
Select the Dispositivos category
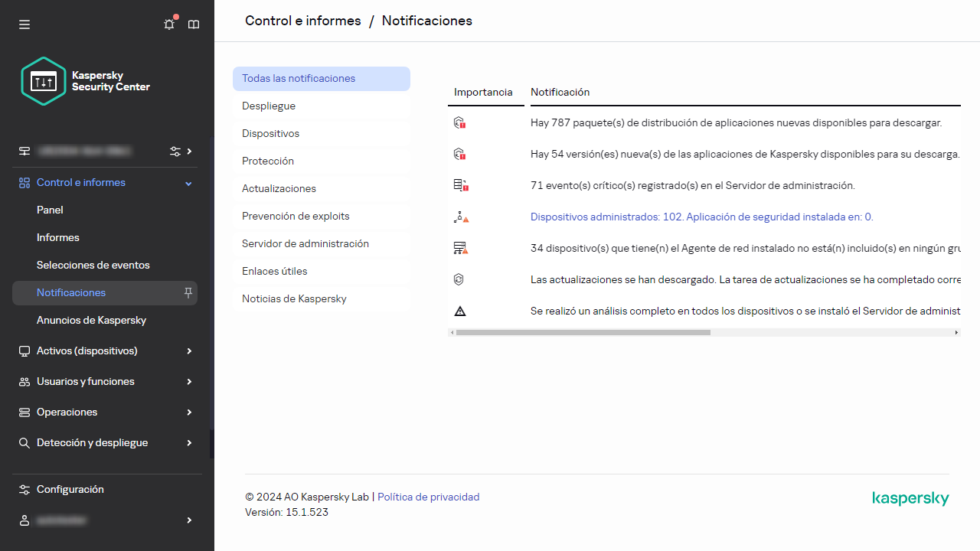pyautogui.click(x=322, y=134)
